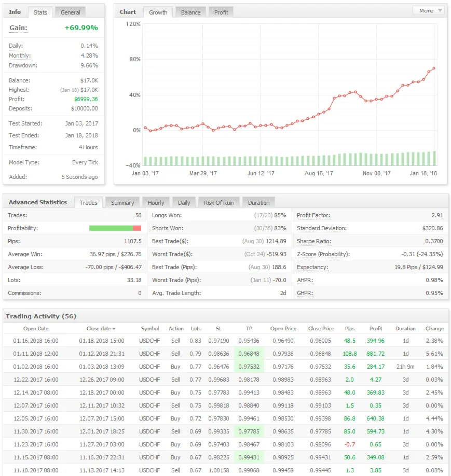Open the Summary tab in Advanced Statistics
The width and height of the screenshot is (451, 476).
[x=122, y=203]
